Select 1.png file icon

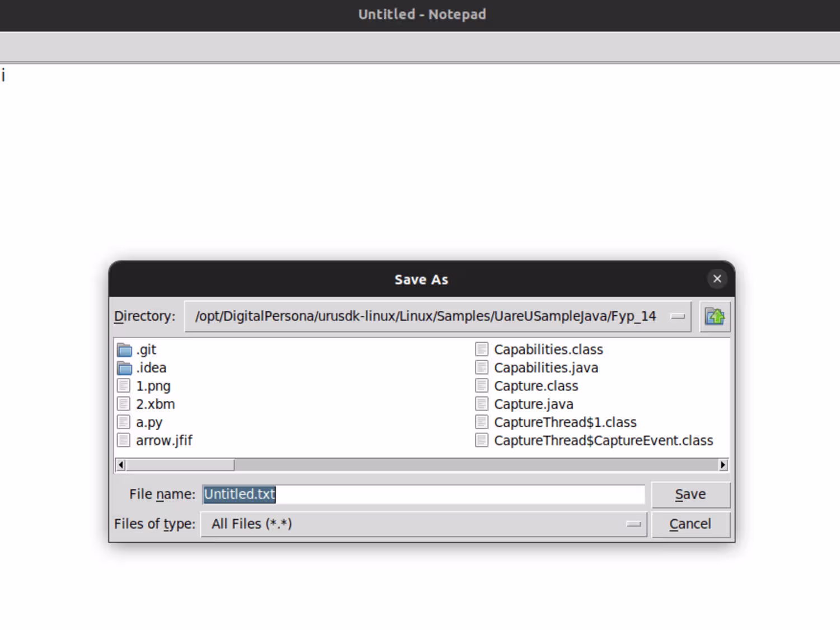[124, 386]
